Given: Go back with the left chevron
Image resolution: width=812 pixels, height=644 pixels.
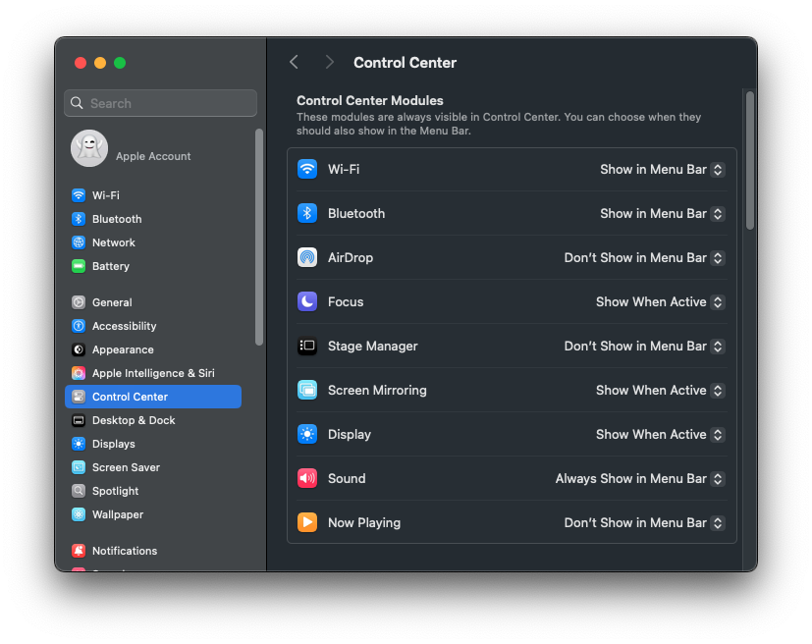Looking at the screenshot, I should [x=295, y=62].
